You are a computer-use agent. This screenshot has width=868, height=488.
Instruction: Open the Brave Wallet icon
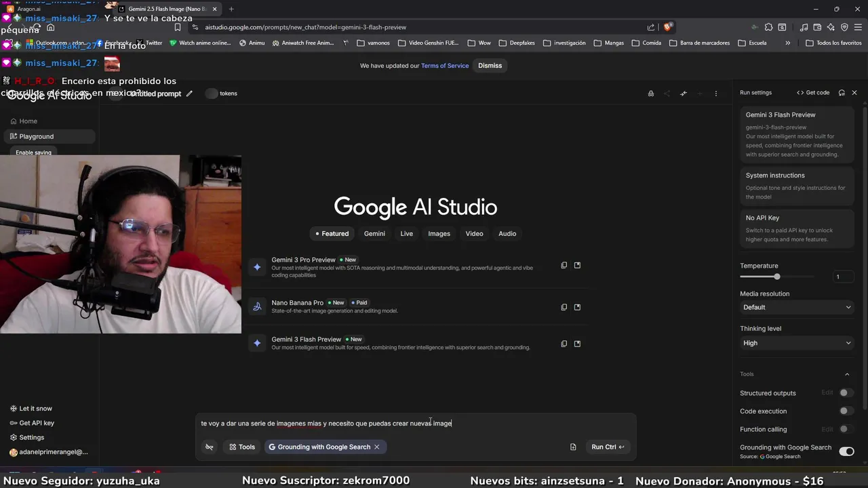click(818, 27)
